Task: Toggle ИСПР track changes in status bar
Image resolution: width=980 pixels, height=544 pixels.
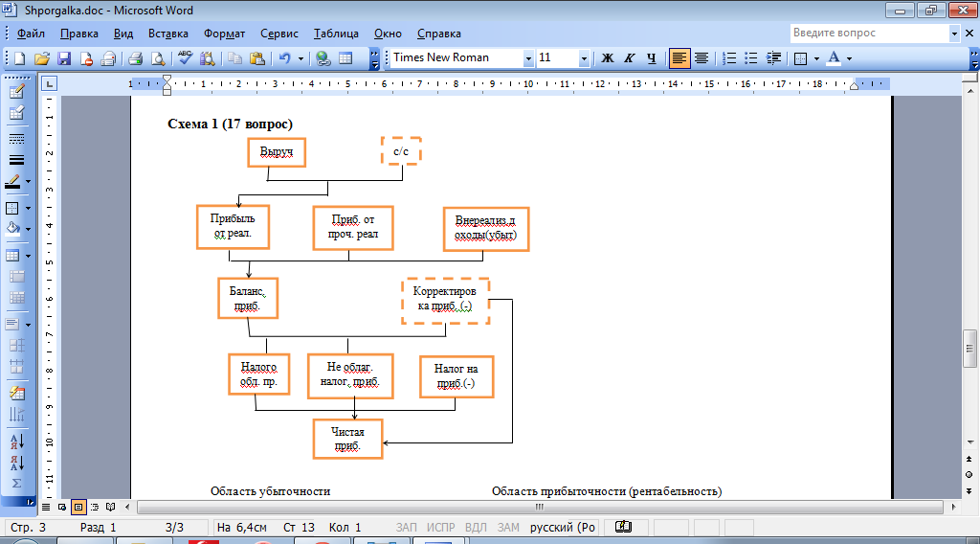Action: point(440,527)
